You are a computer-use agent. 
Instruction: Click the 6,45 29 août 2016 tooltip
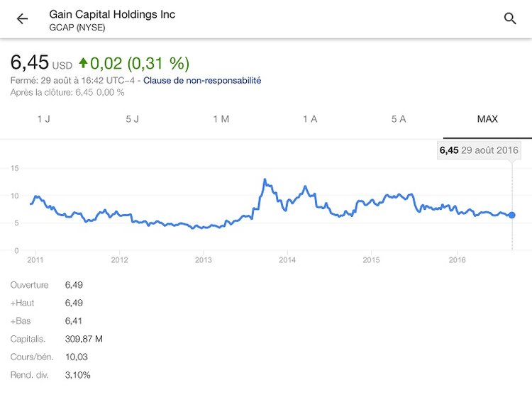point(479,150)
